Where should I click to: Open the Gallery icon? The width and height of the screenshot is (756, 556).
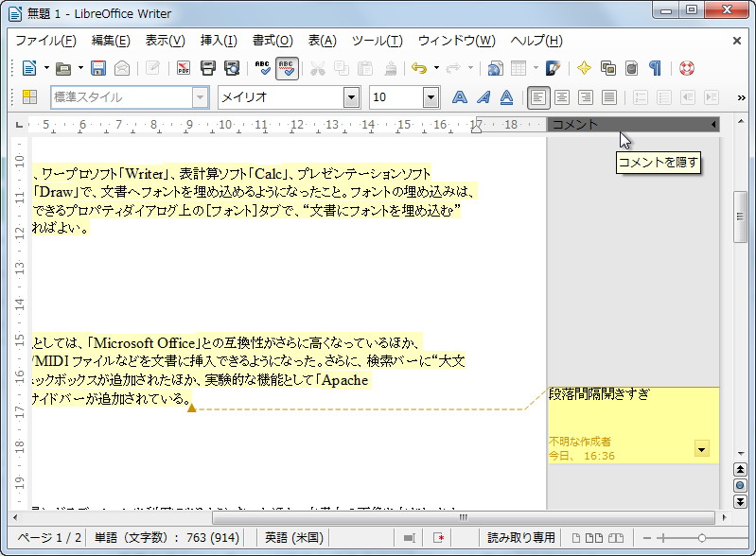coord(608,68)
